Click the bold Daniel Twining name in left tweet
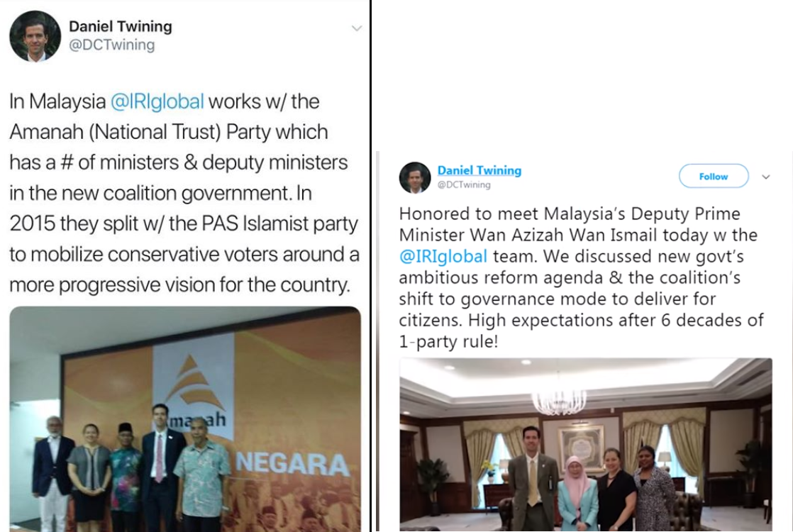The image size is (793, 532). [121, 26]
